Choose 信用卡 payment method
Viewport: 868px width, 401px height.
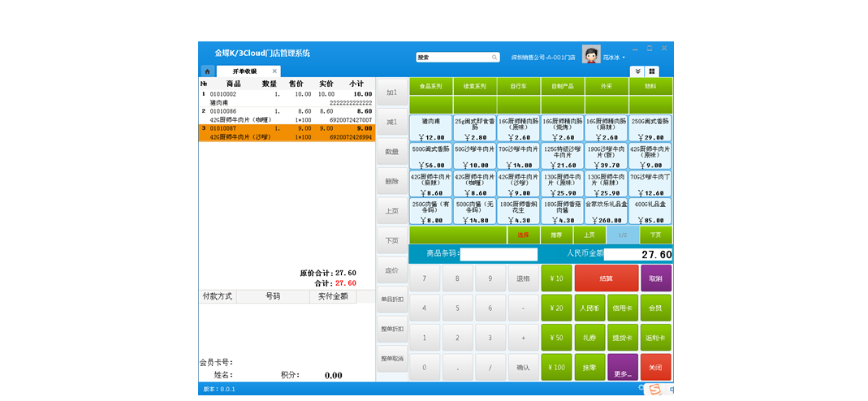click(623, 308)
